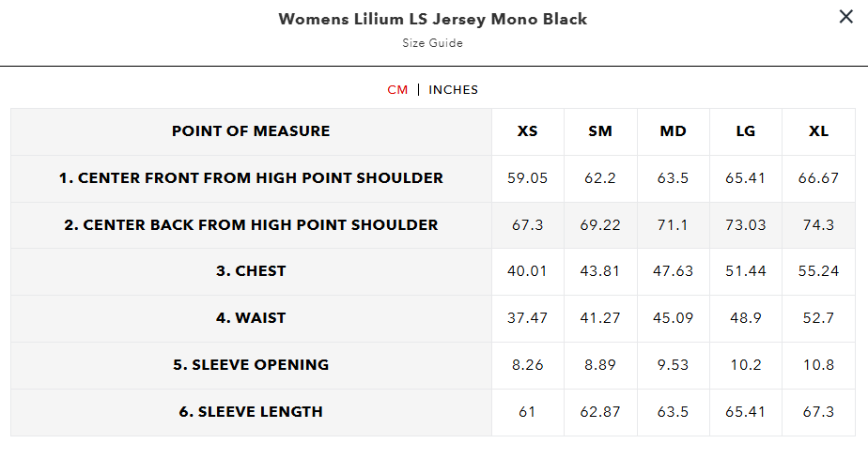Click the Womens Lilium LS Jersey title
The image size is (868, 459).
coord(433,20)
